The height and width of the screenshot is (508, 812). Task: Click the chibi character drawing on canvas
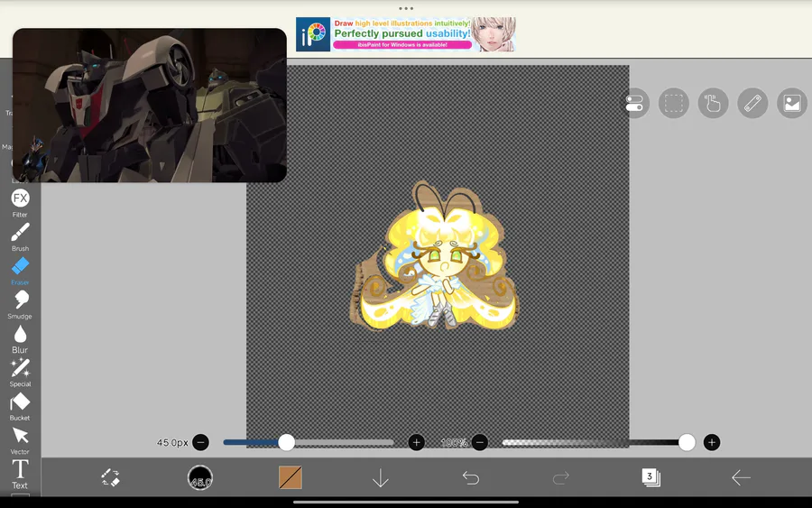tap(434, 256)
